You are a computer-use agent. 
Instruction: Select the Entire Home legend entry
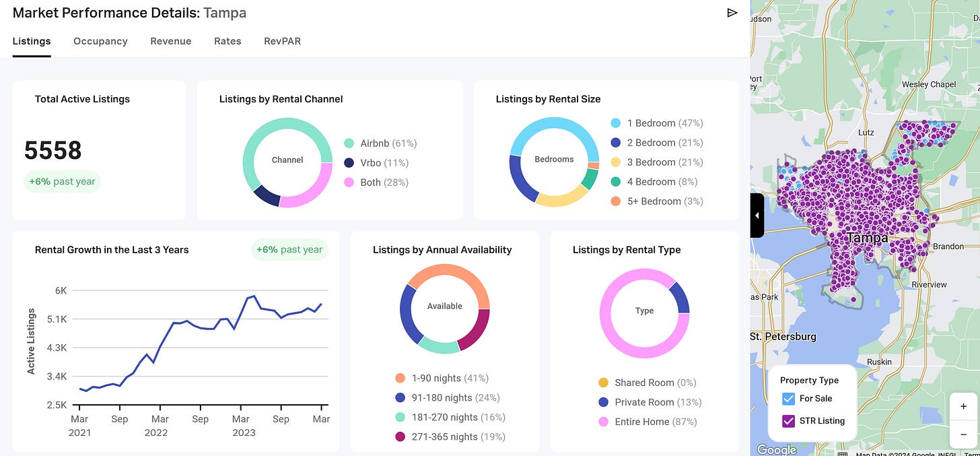[x=647, y=422]
